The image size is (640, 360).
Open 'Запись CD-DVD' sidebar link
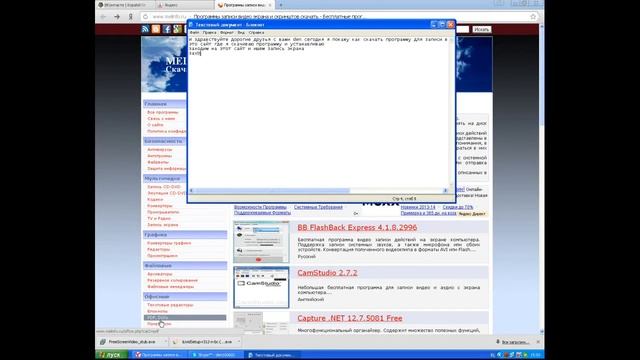[x=164, y=187]
